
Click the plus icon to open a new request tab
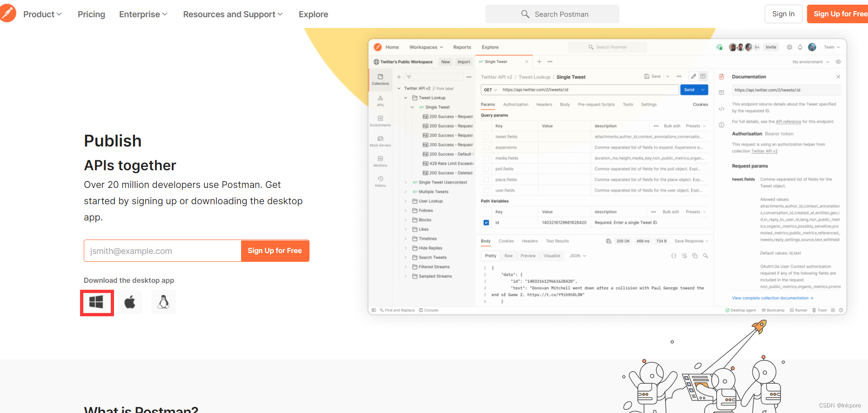[539, 61]
